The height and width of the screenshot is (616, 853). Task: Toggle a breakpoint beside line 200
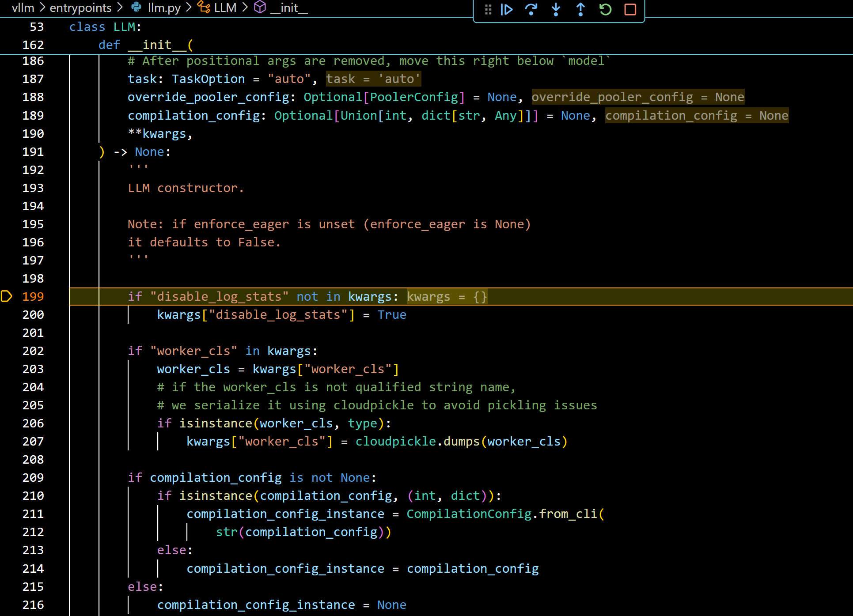6,315
